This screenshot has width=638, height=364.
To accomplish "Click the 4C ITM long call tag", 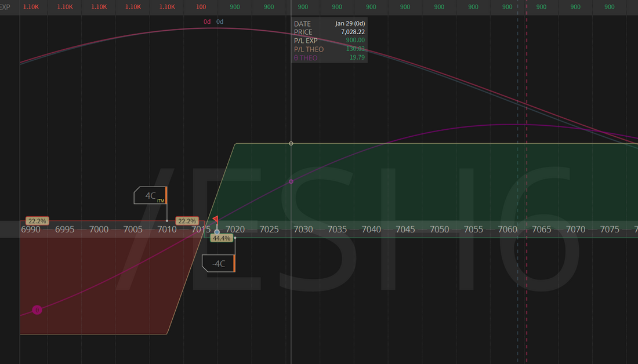I will 150,195.
